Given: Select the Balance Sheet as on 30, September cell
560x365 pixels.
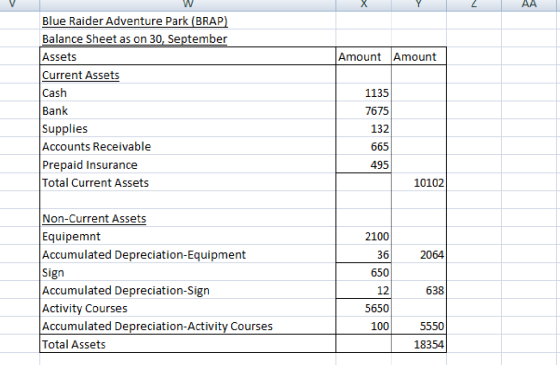Looking at the screenshot, I should coord(188,39).
